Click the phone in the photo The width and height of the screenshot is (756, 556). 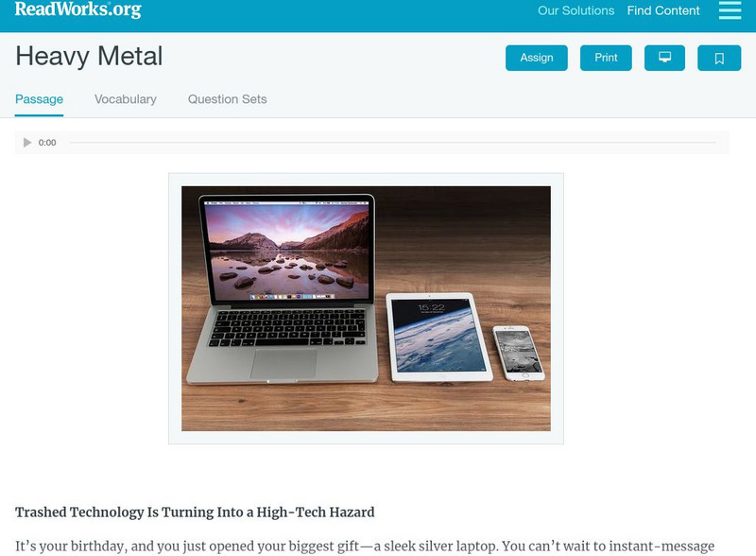coord(519,353)
